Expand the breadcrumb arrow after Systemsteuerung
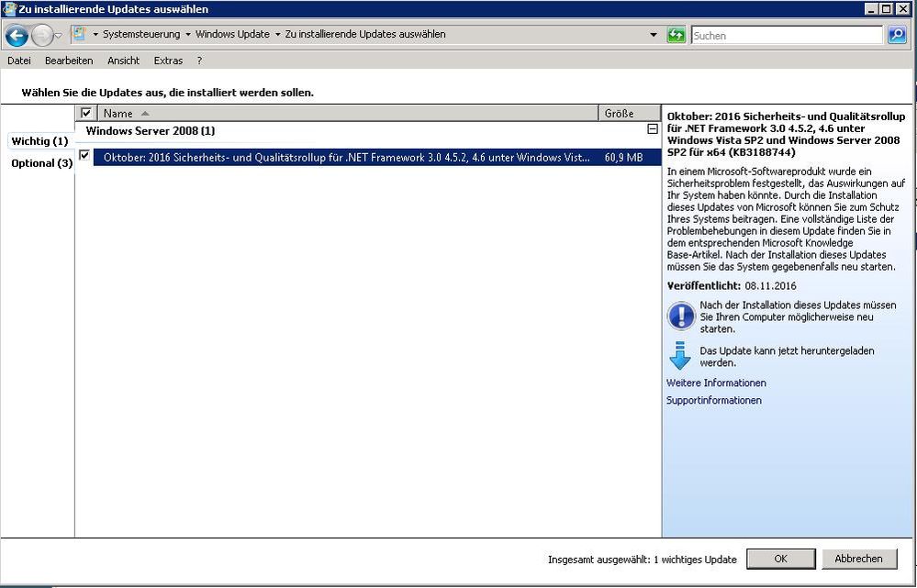This screenshot has width=917, height=588. click(x=188, y=35)
